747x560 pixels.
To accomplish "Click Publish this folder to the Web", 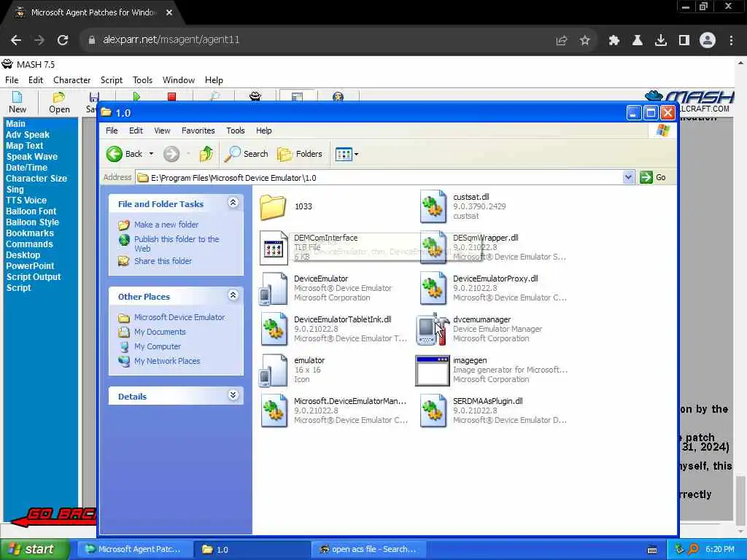I will click(177, 244).
